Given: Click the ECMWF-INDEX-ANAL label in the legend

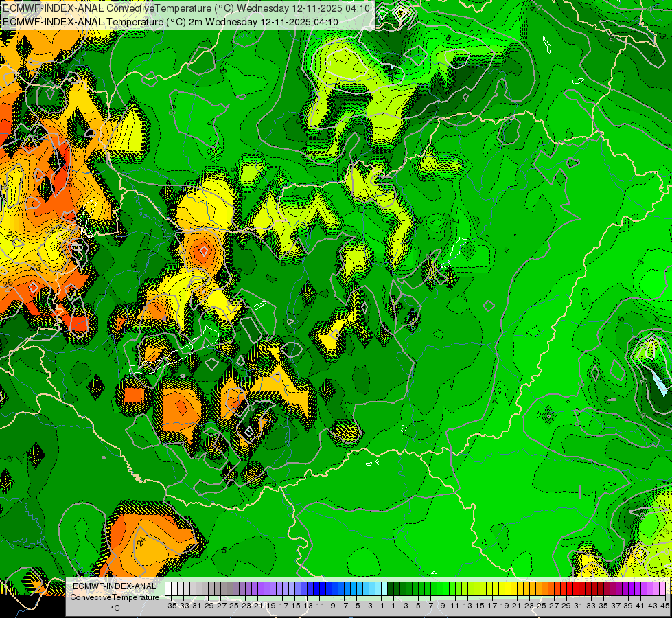Looking at the screenshot, I should click(115, 586).
